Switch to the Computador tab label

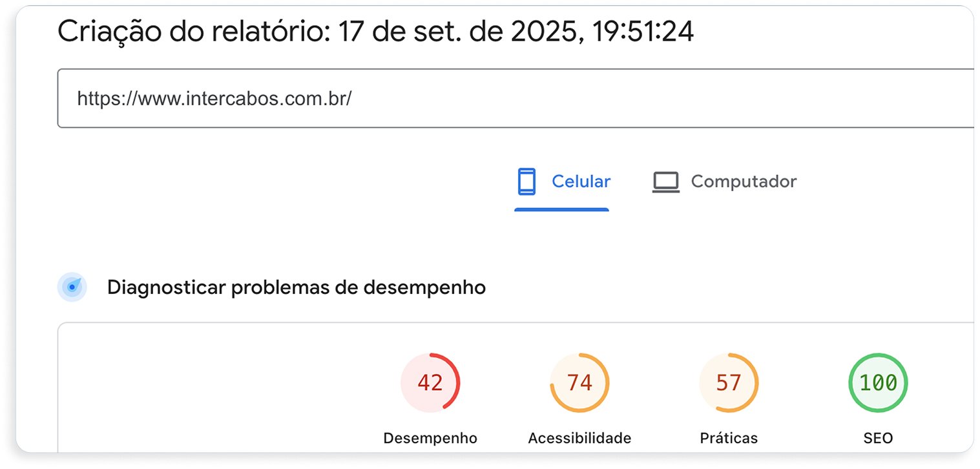tap(744, 182)
